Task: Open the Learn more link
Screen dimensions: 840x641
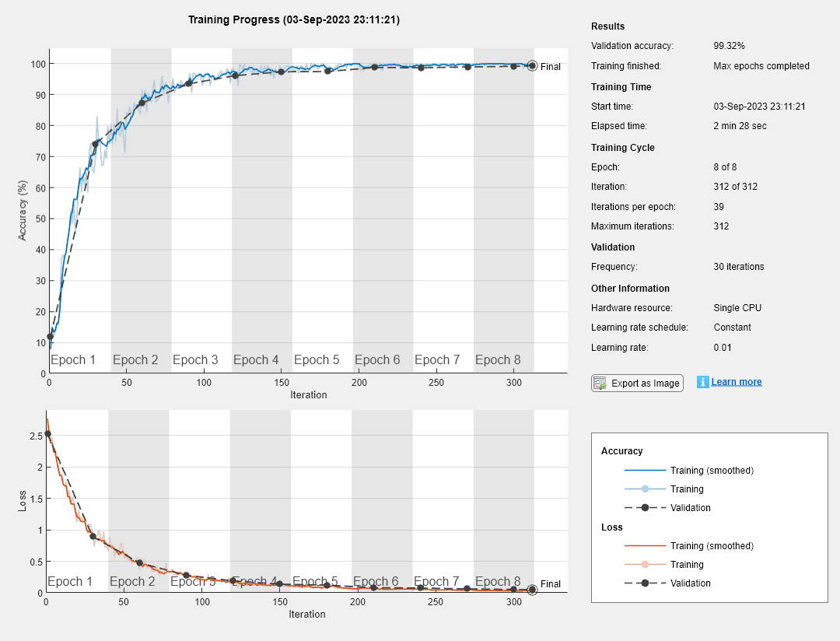Action: coord(736,382)
